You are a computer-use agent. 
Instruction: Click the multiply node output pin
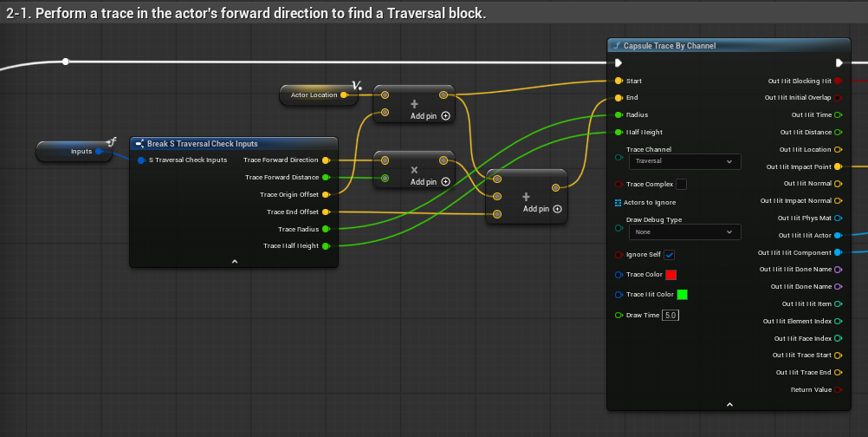[x=444, y=160]
